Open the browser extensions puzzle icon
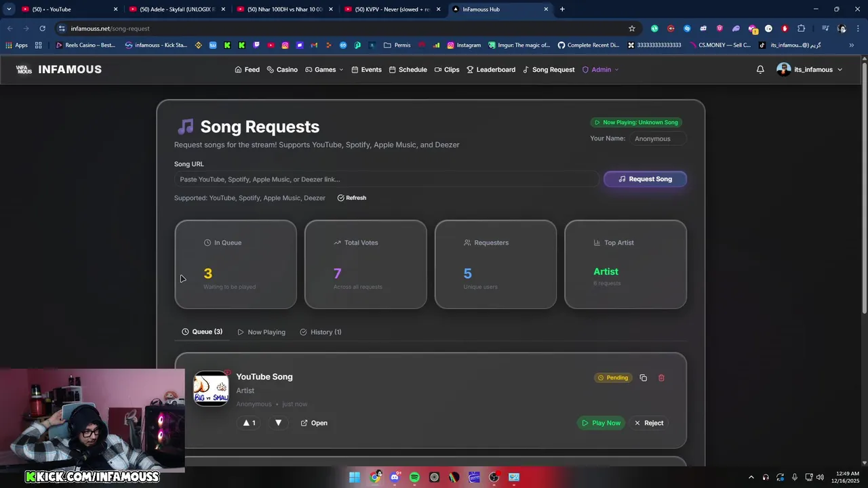 click(801, 28)
